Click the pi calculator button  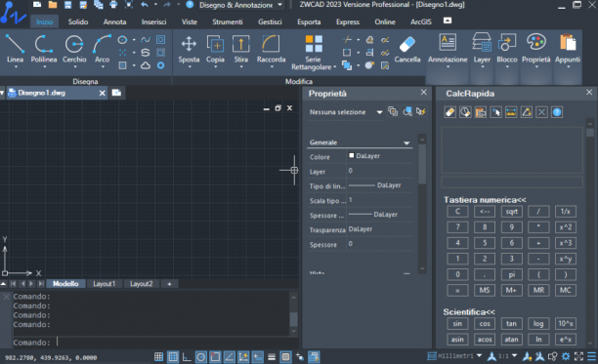[x=511, y=274]
